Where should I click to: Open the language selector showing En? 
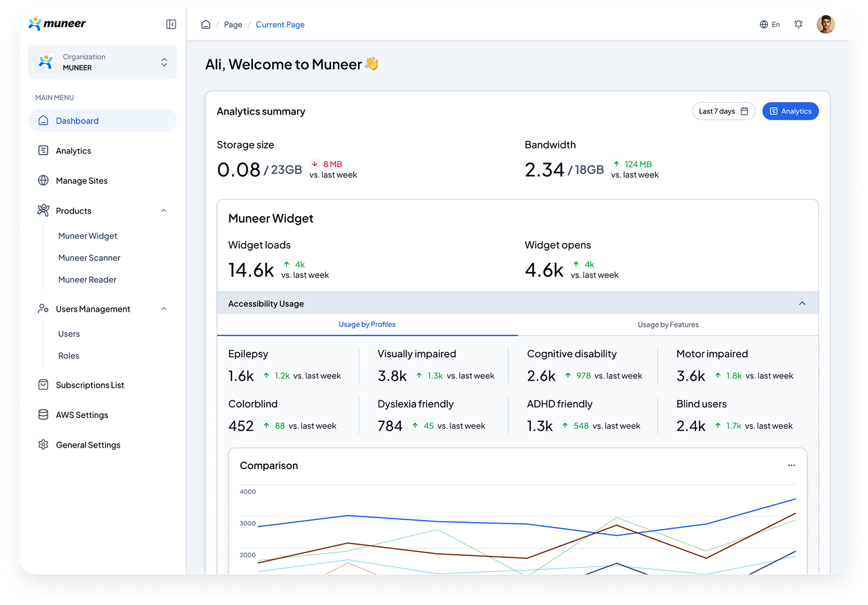(x=770, y=24)
